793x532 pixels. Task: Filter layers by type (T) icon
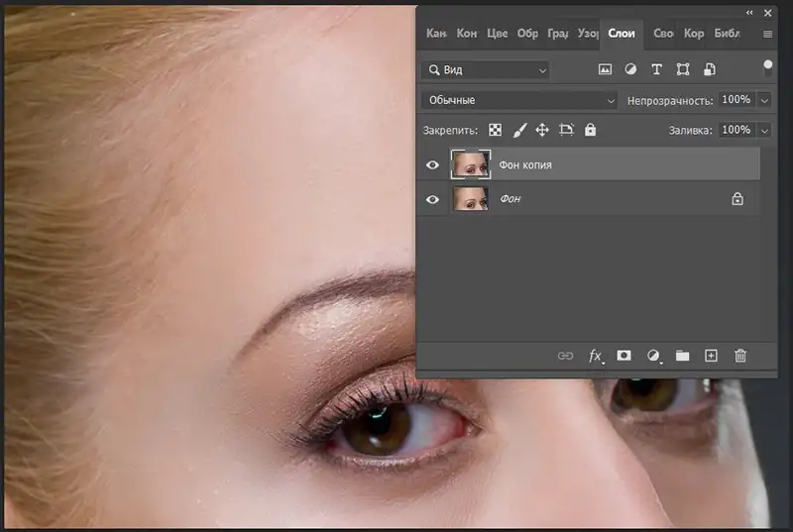(656, 69)
